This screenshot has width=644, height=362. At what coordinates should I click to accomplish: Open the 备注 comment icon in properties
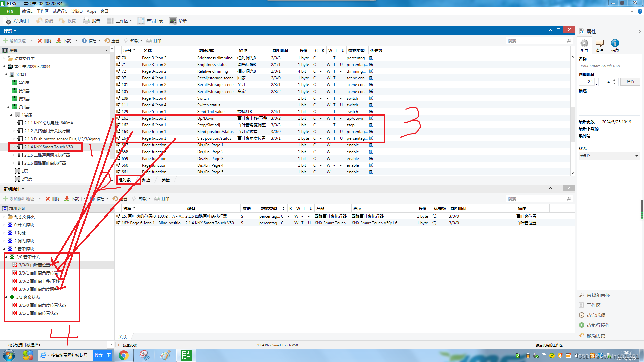[599, 43]
